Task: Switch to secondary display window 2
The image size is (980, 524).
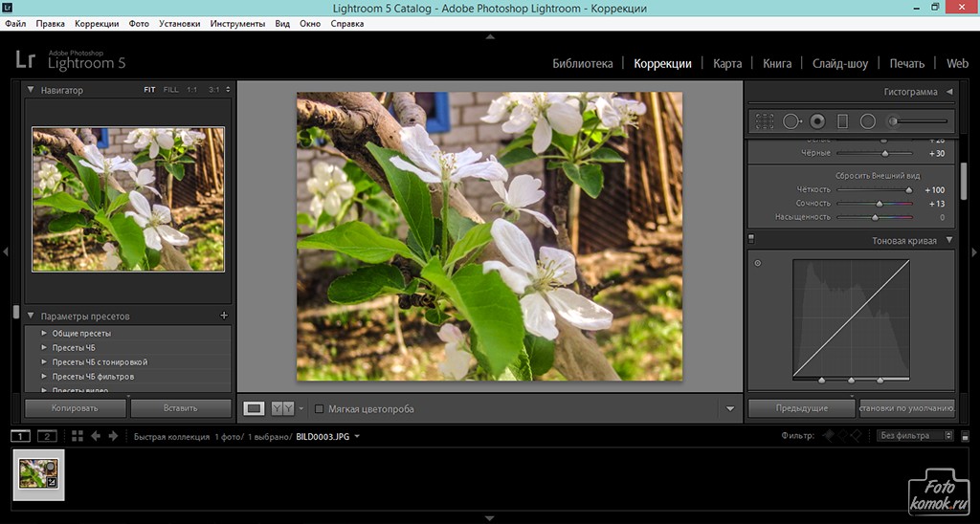Action: click(47, 436)
